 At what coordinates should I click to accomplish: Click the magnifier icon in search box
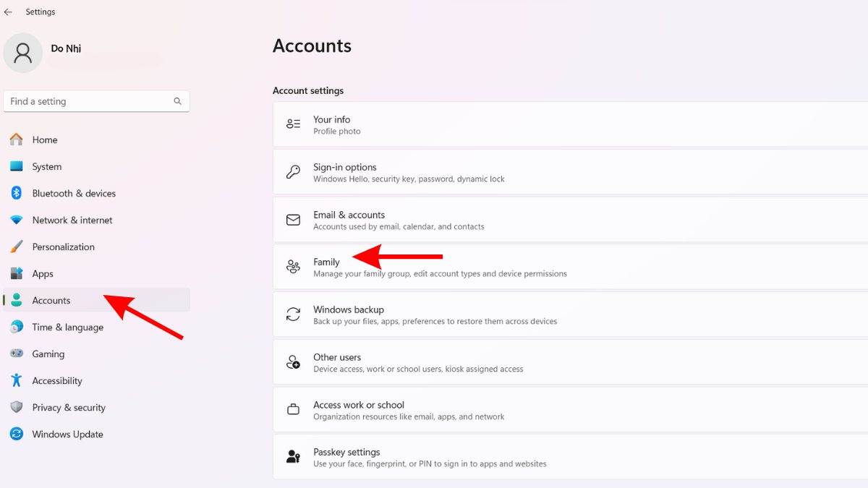[177, 101]
